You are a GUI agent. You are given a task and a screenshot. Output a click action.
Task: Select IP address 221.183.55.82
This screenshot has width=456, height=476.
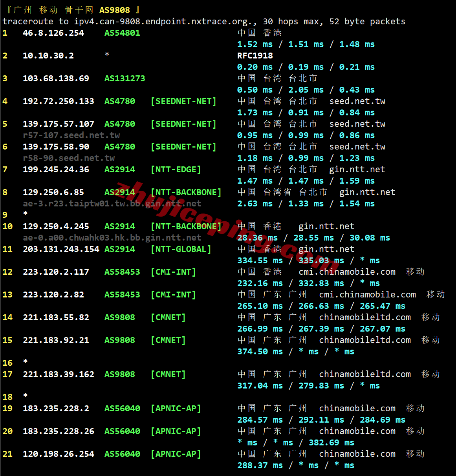pos(56,317)
